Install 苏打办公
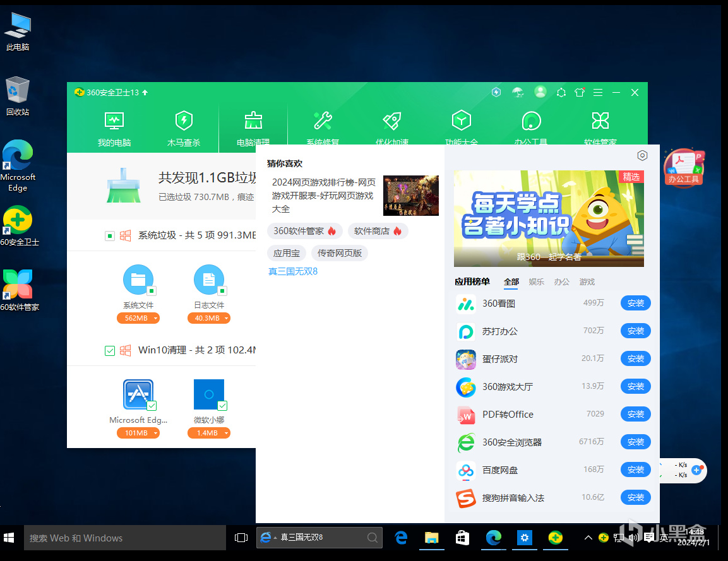 point(636,331)
